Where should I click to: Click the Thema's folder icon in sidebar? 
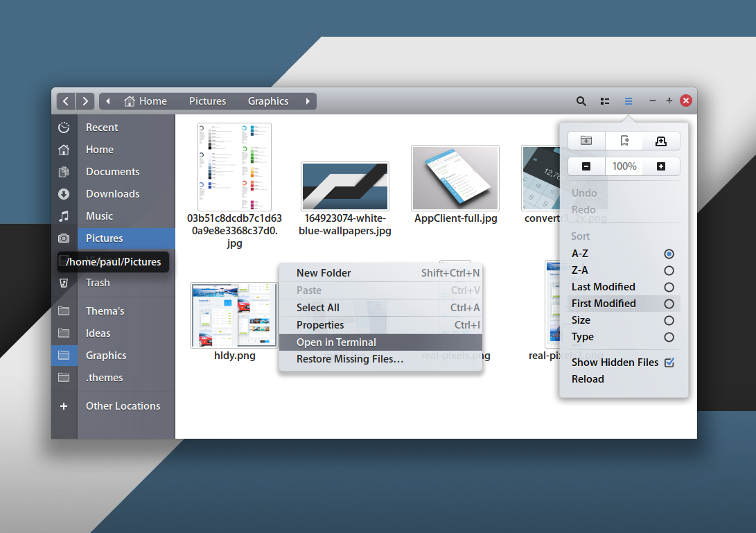[x=64, y=311]
